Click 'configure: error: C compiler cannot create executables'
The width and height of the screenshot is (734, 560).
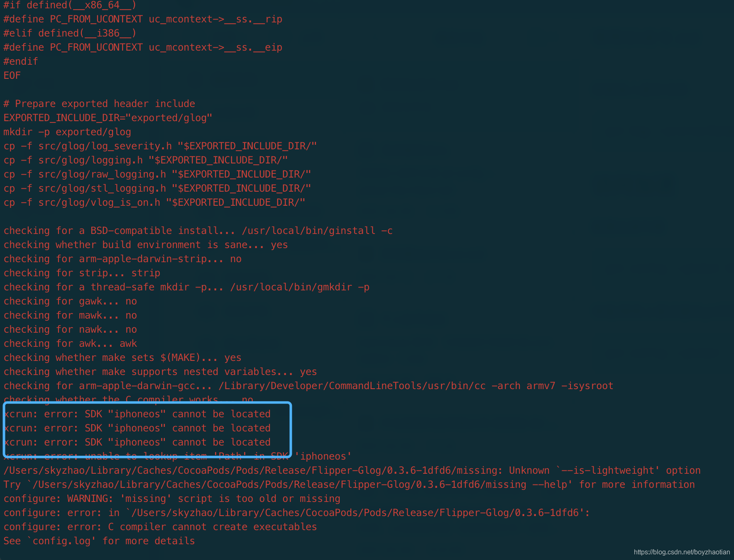160,527
